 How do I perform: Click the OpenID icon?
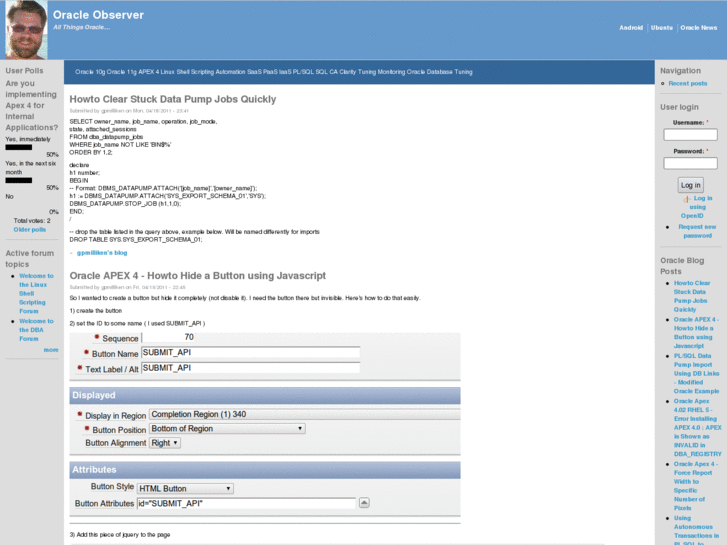pyautogui.click(x=687, y=199)
